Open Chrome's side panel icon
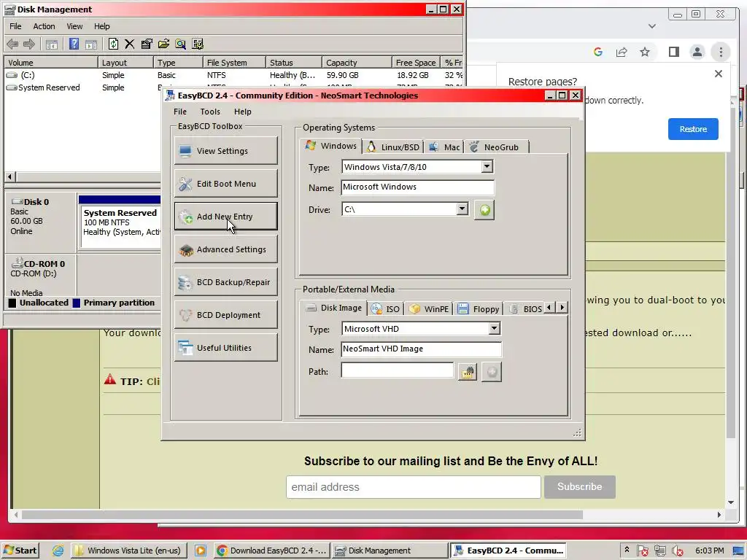Viewport: 747px width, 560px height. coord(673,52)
